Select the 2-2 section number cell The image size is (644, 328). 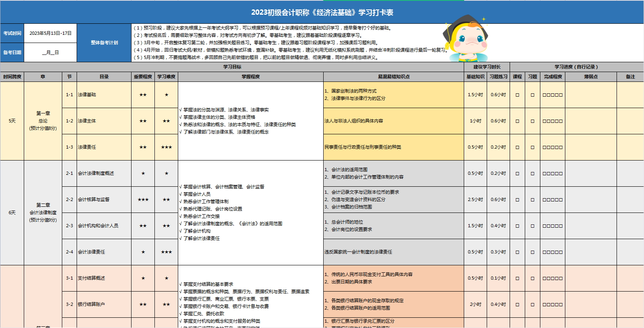69,199
